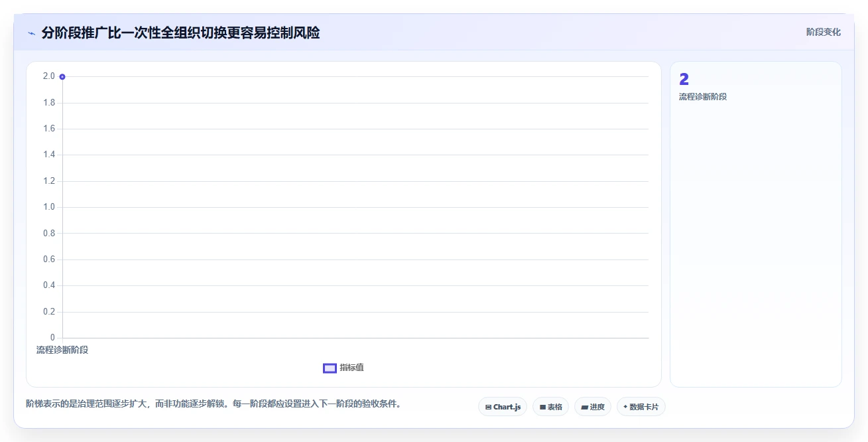Click the purple 指标值 legend swatch
Viewport: 868px width, 442px height.
(x=330, y=368)
